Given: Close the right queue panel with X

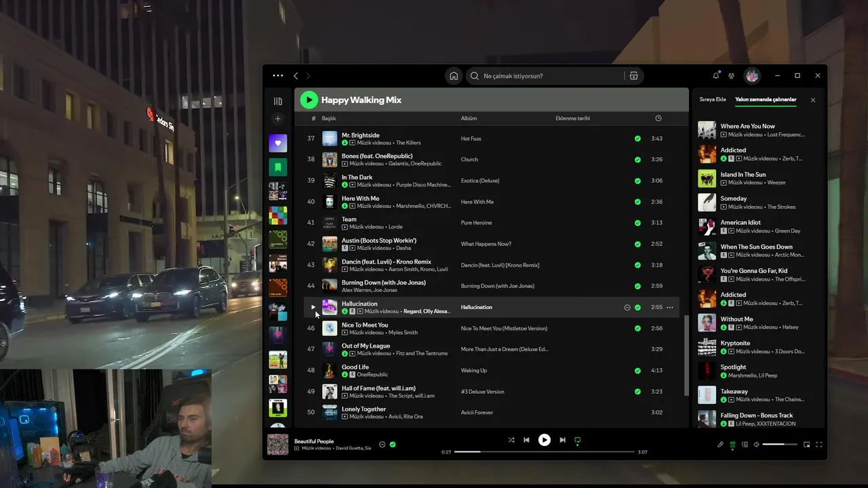Looking at the screenshot, I should click(813, 100).
